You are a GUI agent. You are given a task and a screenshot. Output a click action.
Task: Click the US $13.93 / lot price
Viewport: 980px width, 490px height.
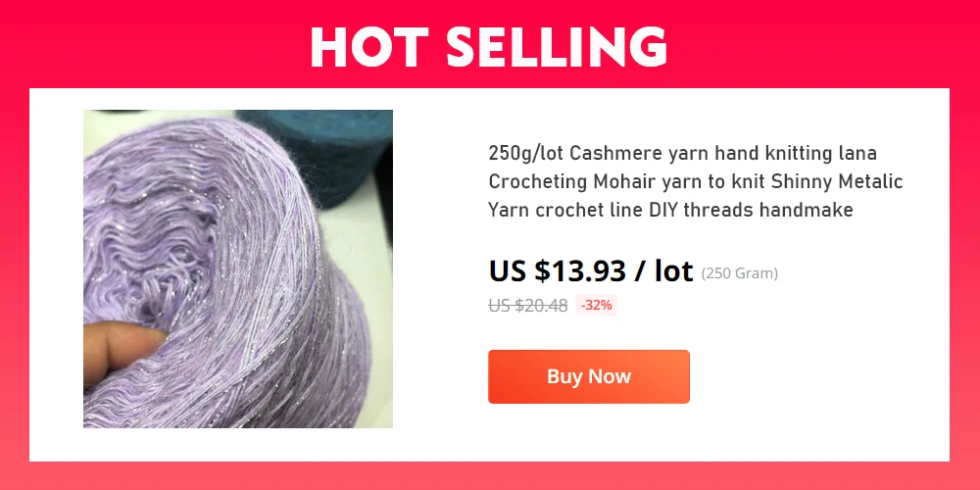pyautogui.click(x=591, y=270)
